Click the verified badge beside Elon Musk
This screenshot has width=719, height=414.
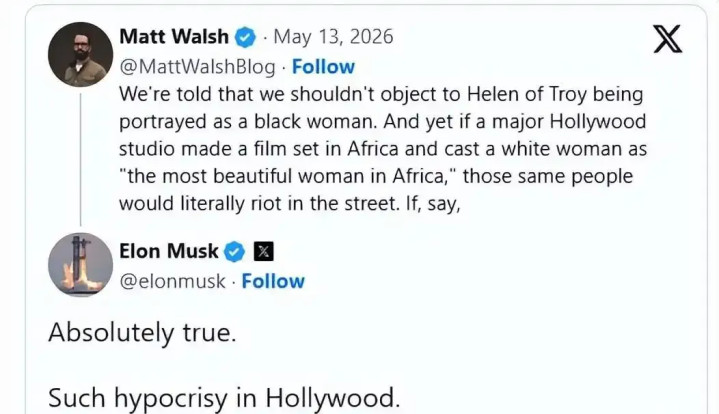pos(234,252)
